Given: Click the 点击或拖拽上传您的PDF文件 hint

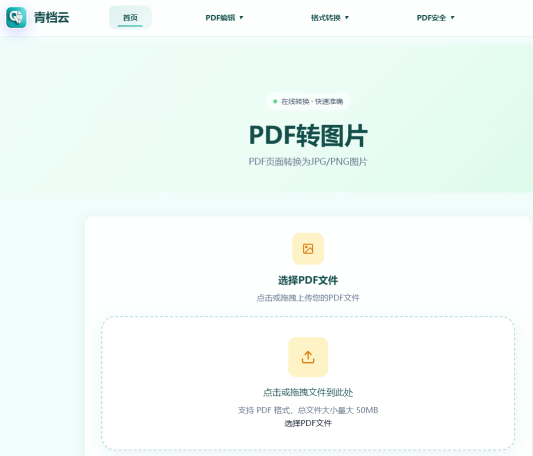Looking at the screenshot, I should (x=308, y=298).
